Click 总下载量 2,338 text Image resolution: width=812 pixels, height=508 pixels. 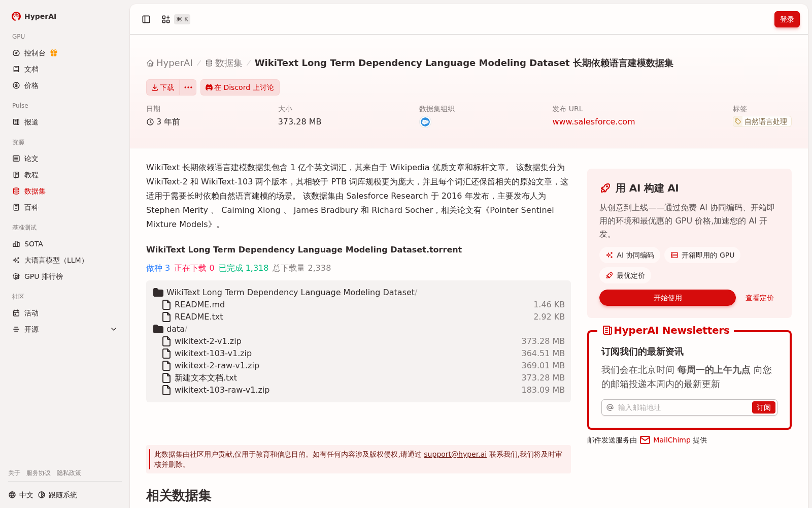pyautogui.click(x=301, y=268)
